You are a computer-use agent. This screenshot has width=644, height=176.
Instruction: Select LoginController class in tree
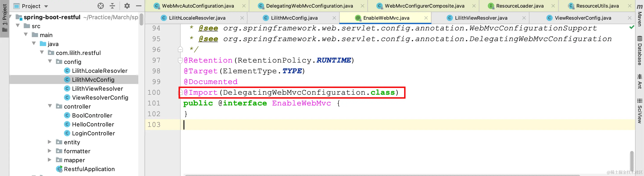(x=93, y=134)
